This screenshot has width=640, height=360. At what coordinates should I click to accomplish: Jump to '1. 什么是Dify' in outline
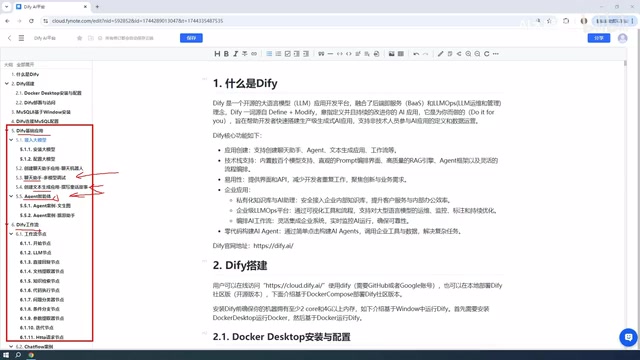[x=25, y=74]
